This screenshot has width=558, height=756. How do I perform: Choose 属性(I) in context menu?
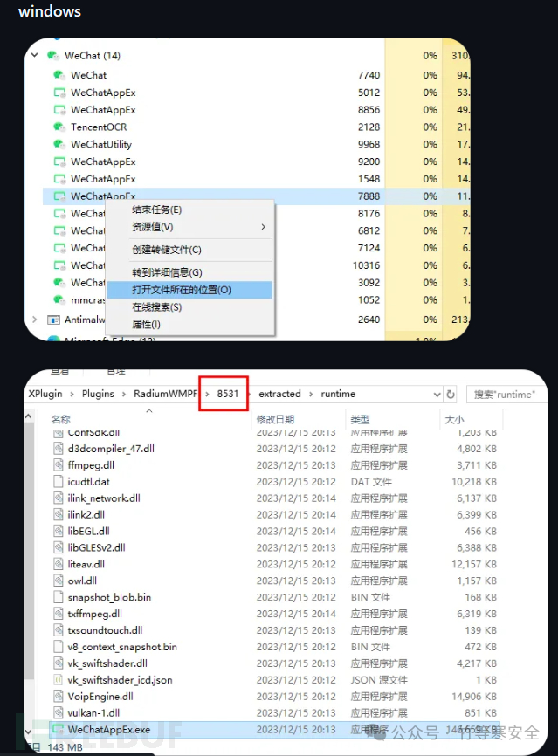[189, 325]
